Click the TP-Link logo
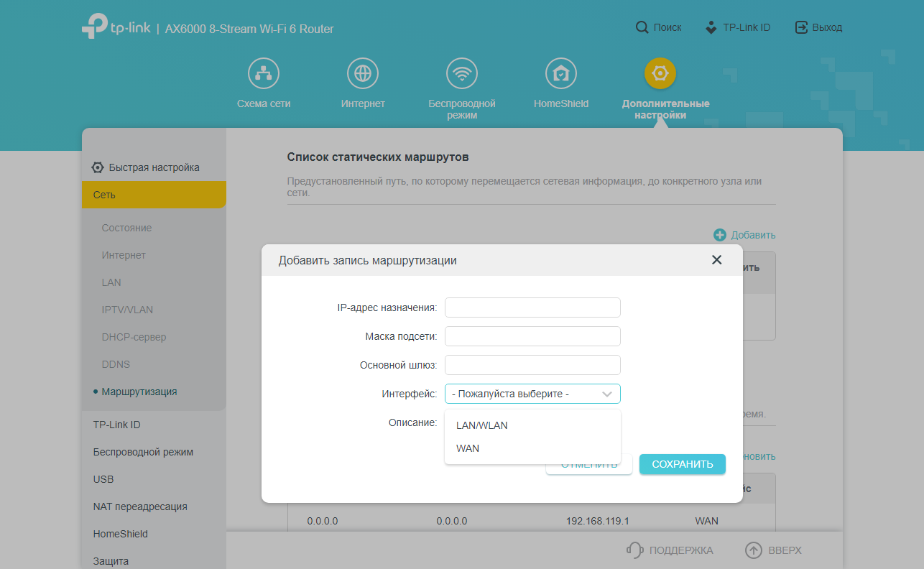Viewport: 924px width, 569px height. 116,27
